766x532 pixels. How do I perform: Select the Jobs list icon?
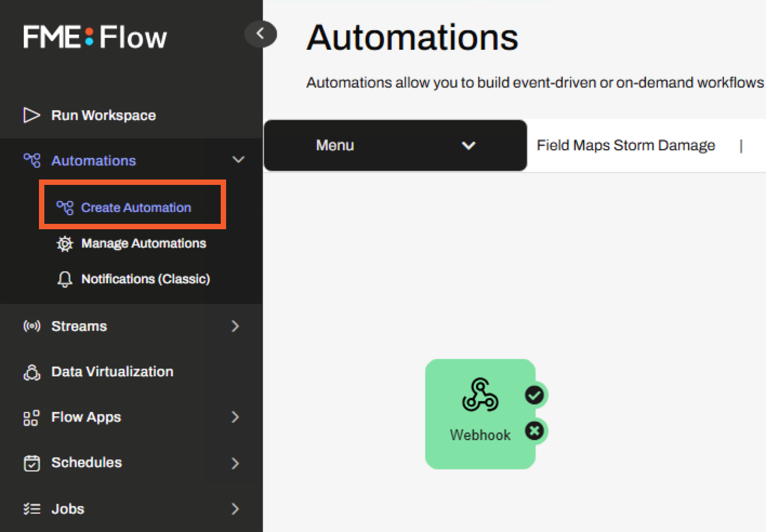click(32, 509)
